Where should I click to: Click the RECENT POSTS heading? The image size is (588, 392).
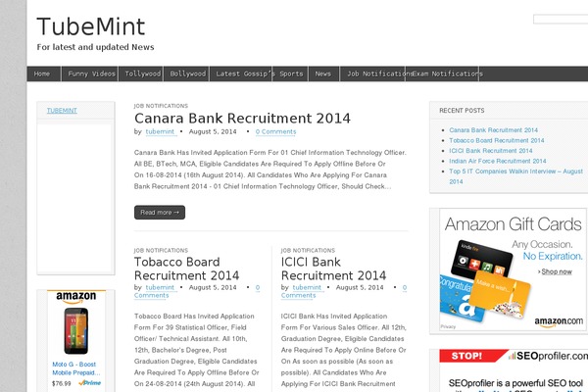click(462, 111)
